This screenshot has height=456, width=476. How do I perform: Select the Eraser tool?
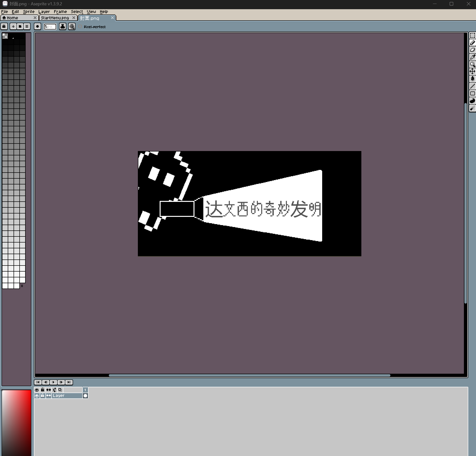click(472, 50)
